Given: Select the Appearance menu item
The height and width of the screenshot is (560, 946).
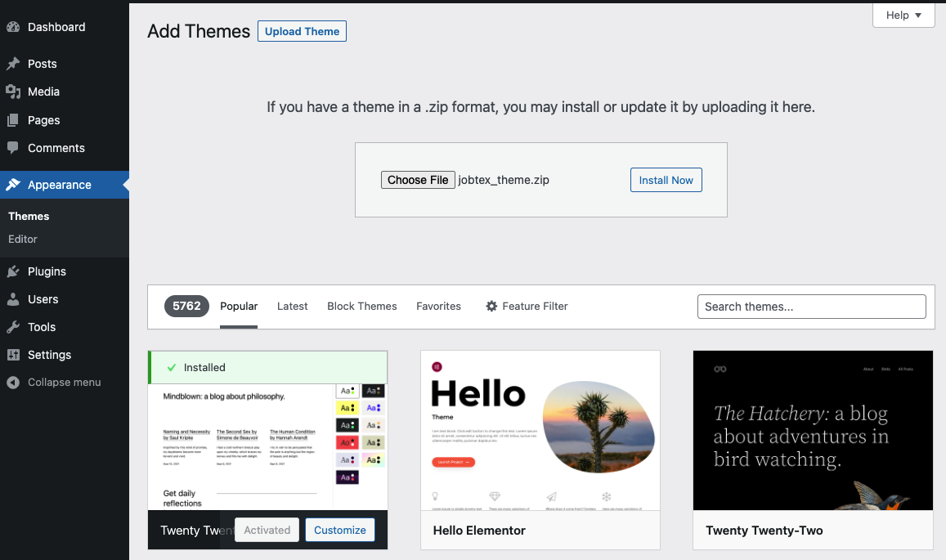Looking at the screenshot, I should point(65,185).
